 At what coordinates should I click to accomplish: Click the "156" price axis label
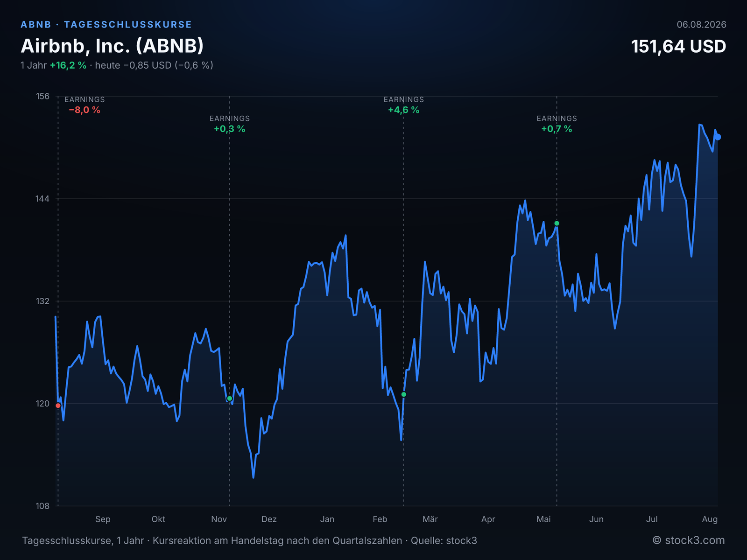pos(42,96)
